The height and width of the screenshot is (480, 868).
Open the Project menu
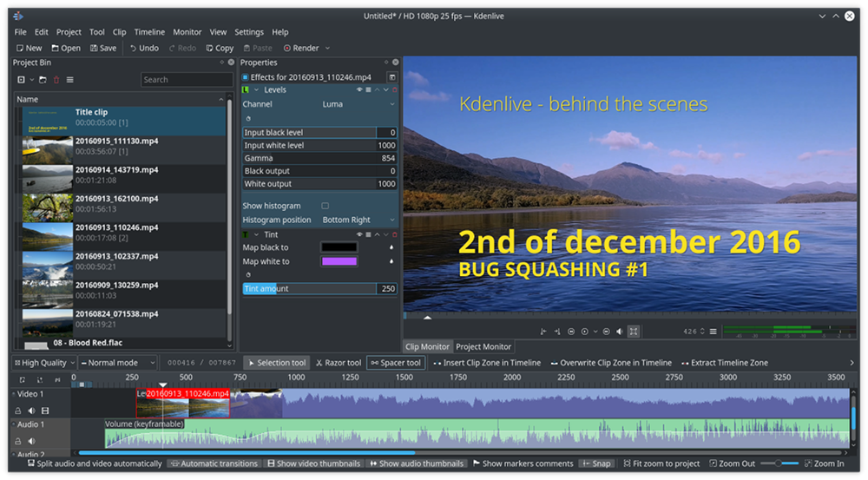pos(69,32)
